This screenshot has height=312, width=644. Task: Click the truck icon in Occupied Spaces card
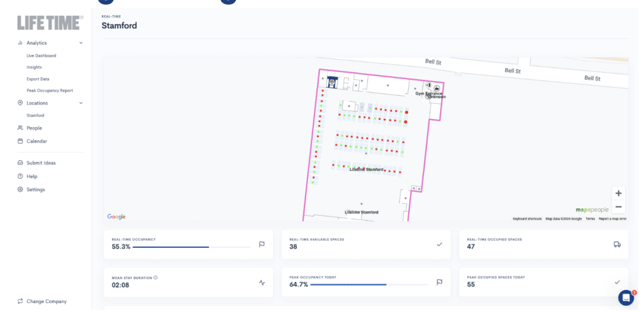point(617,245)
